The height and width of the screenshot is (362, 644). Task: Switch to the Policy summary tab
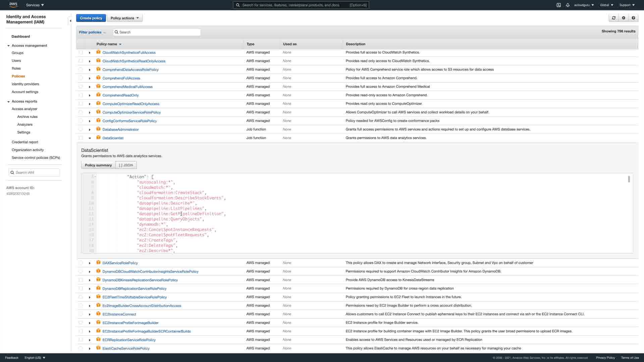pyautogui.click(x=98, y=165)
